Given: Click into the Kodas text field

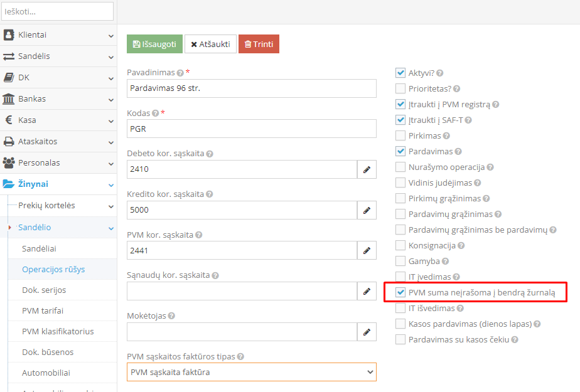Looking at the screenshot, I should 251,129.
